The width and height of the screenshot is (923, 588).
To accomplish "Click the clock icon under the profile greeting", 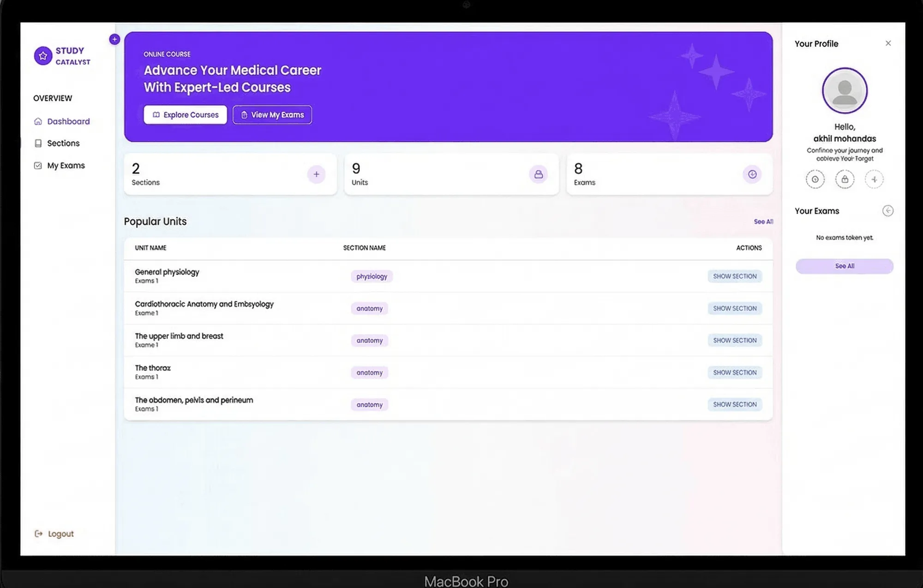I will click(x=815, y=179).
